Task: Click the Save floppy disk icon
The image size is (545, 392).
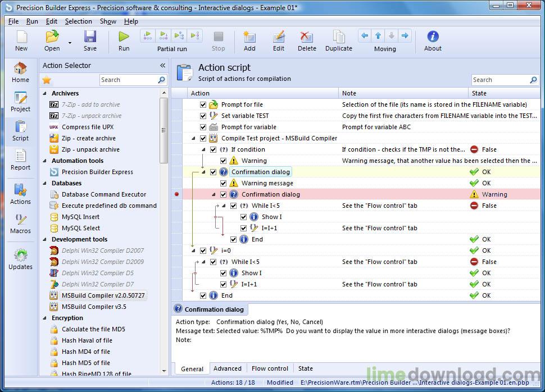Action: (90, 37)
